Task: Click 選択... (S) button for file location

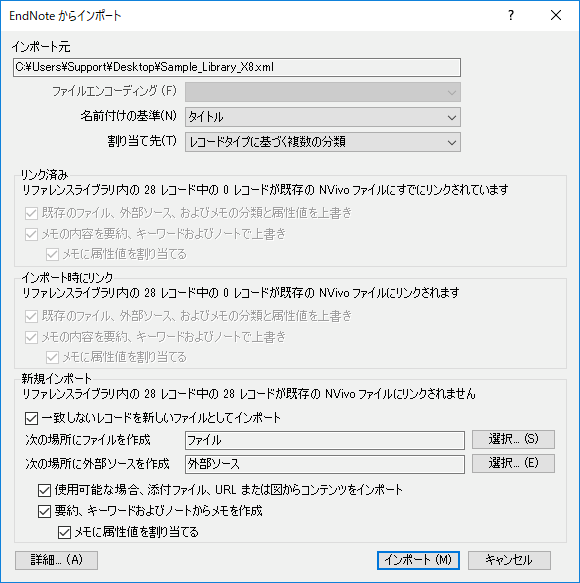Action: 513,439
